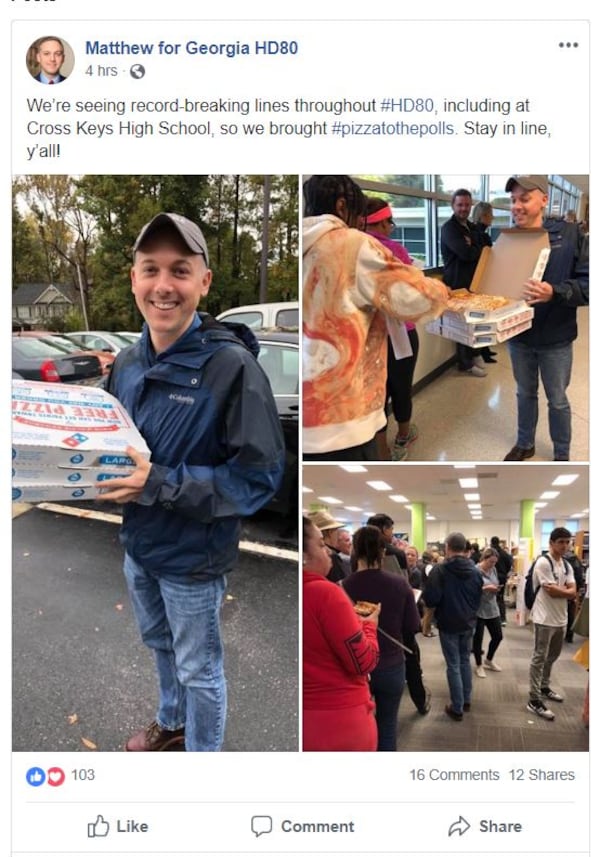Open the 4 hrs timestamp link
This screenshot has width=600, height=857.
[x=101, y=71]
